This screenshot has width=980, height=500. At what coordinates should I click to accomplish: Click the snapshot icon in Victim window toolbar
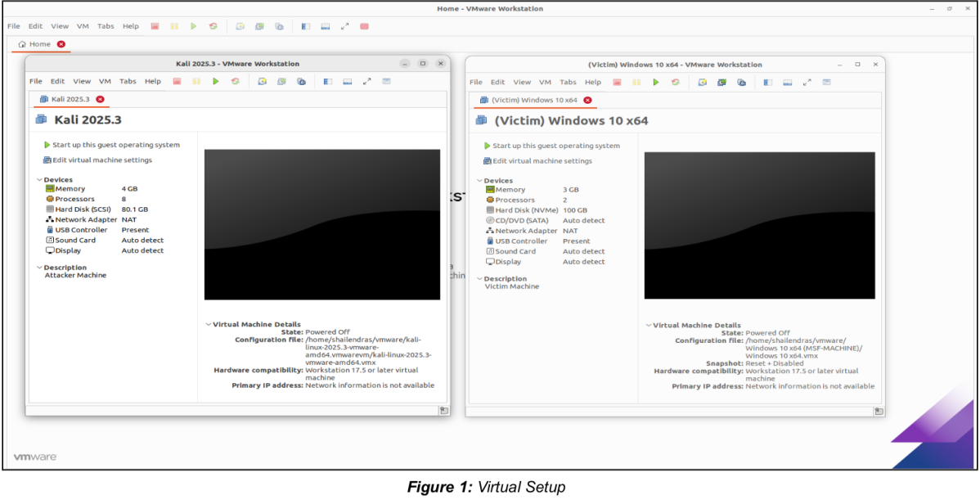point(702,82)
